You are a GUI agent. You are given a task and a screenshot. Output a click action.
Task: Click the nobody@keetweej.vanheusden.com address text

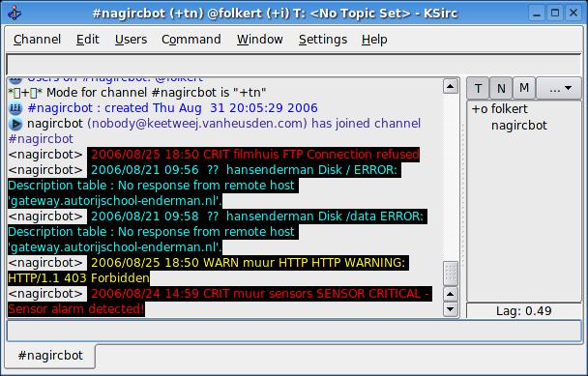[197, 124]
